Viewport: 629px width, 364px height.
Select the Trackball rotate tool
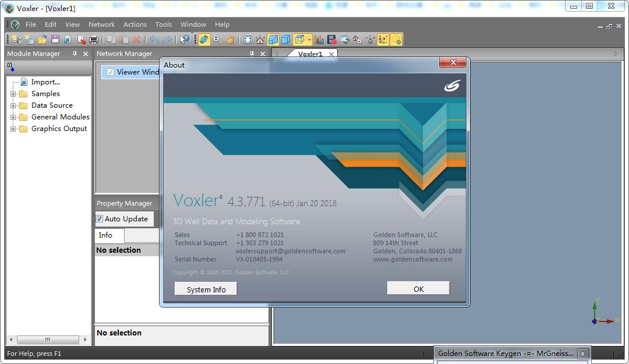204,40
